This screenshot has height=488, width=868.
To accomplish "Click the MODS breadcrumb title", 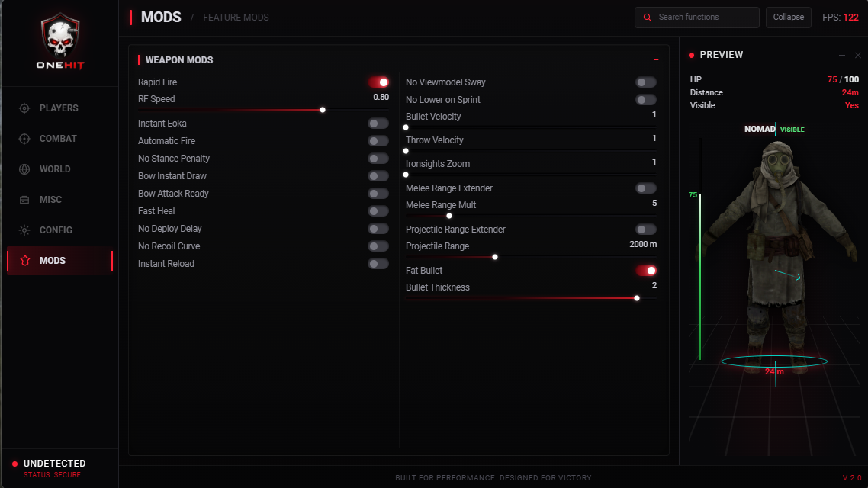I will click(161, 17).
